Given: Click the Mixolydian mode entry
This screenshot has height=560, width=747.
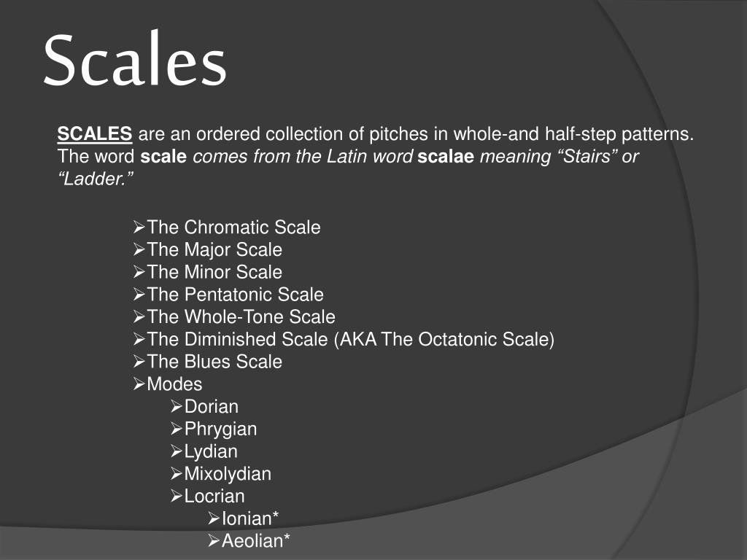Looking at the screenshot, I should 228,474.
